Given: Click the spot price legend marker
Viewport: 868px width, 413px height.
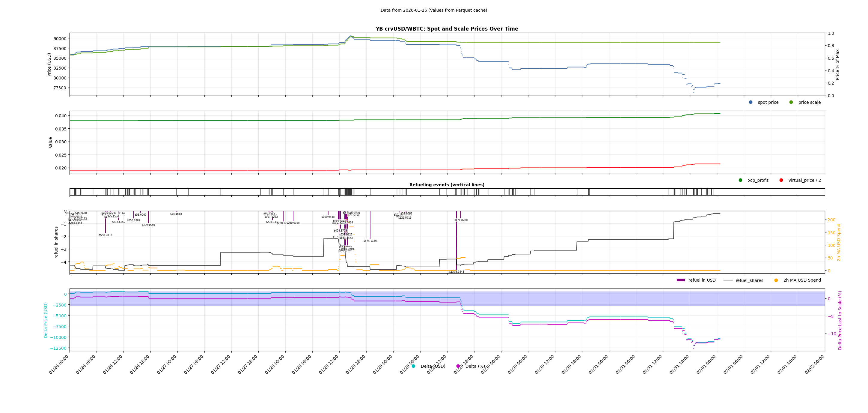Looking at the screenshot, I should click(x=751, y=102).
